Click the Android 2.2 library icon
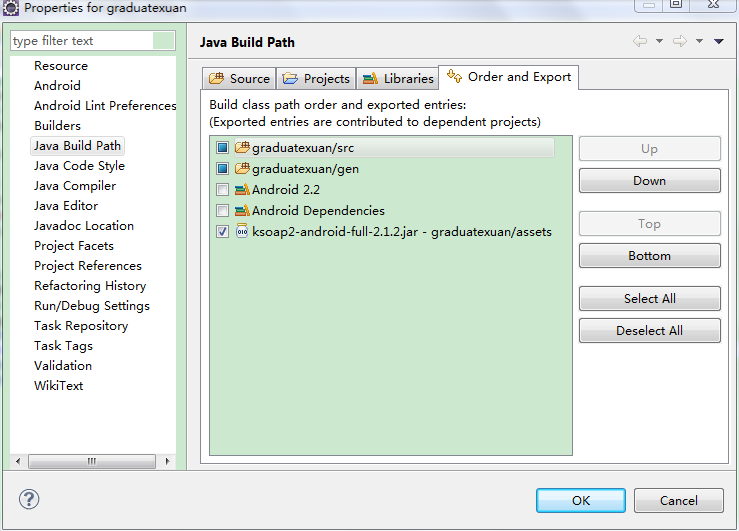The width and height of the screenshot is (739, 531). (x=242, y=189)
